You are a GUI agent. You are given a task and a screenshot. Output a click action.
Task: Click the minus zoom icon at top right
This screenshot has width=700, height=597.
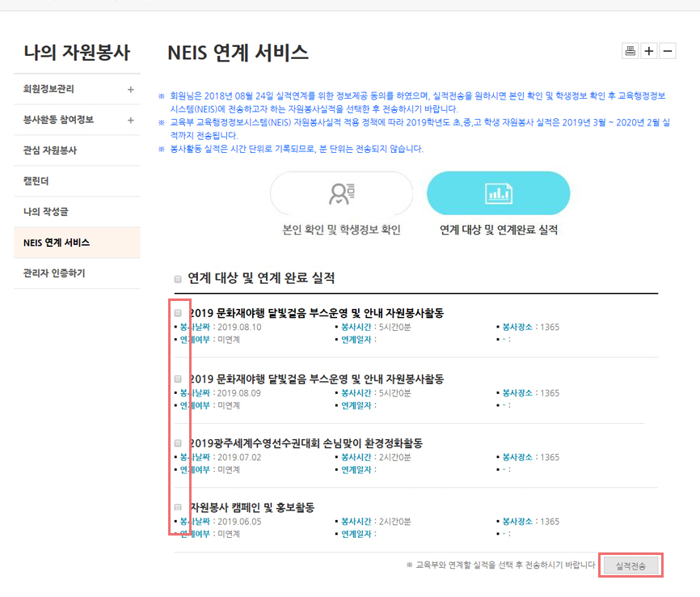click(x=667, y=50)
